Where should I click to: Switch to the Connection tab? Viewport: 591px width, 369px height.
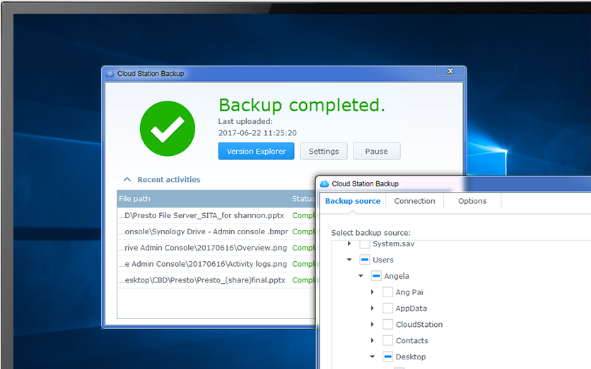(x=415, y=201)
